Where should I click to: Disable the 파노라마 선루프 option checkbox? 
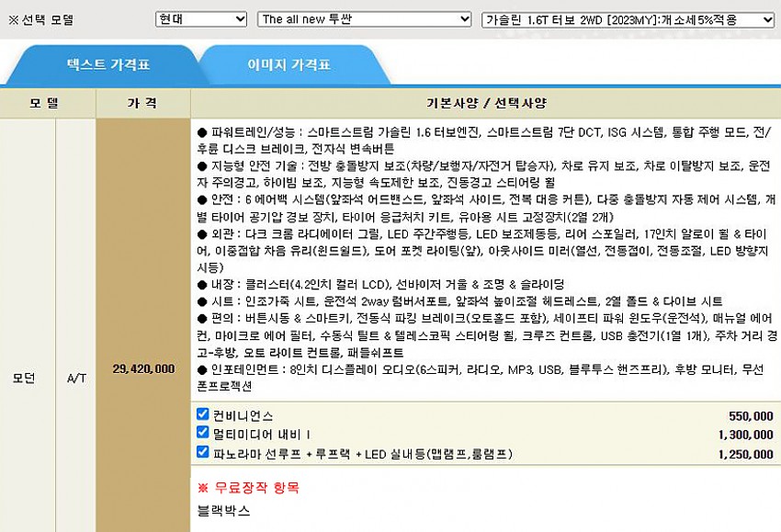tap(203, 451)
